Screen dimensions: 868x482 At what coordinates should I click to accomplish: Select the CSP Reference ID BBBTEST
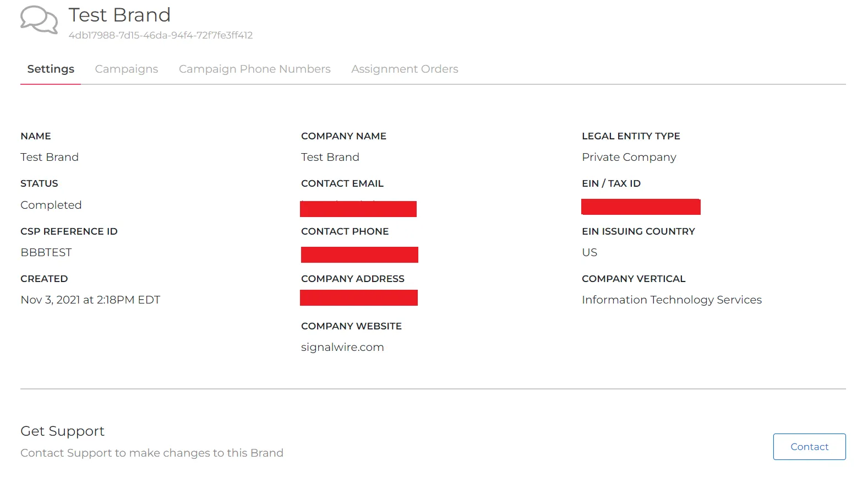pyautogui.click(x=46, y=252)
